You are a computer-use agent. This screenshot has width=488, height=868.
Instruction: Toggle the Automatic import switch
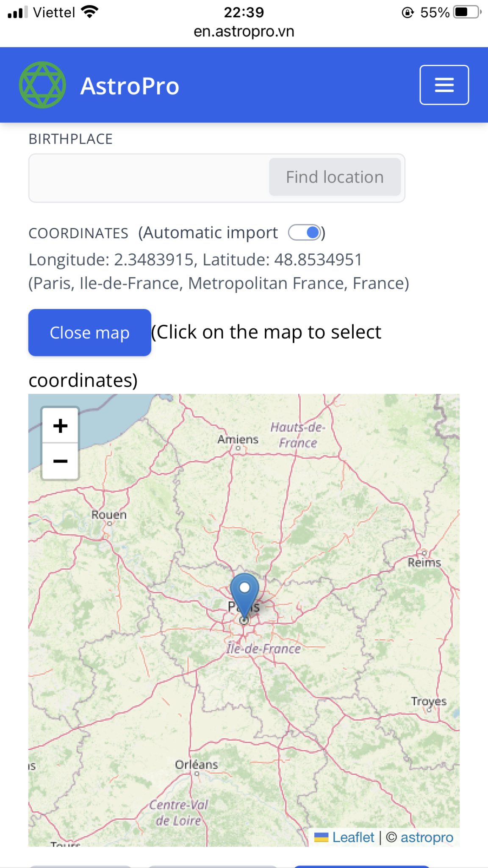(304, 233)
